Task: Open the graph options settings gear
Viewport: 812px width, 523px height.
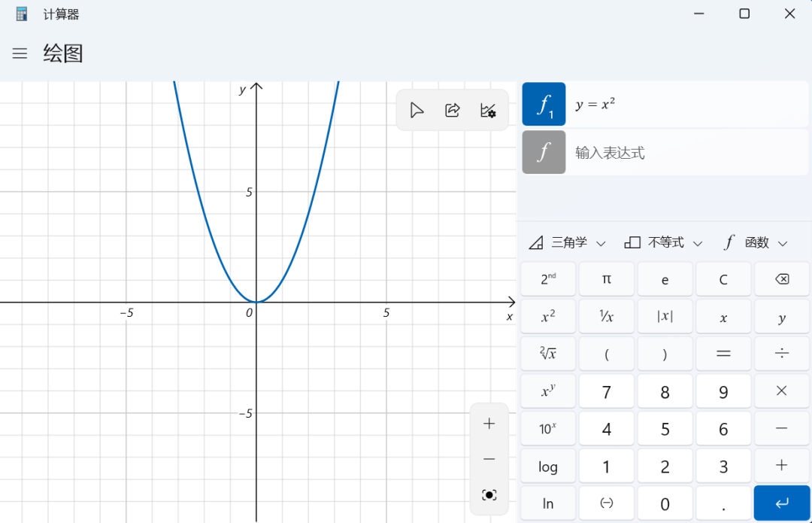Action: [487, 110]
